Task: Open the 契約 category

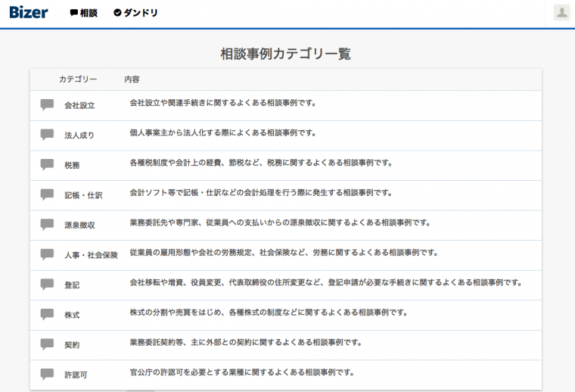Action: 72,345
